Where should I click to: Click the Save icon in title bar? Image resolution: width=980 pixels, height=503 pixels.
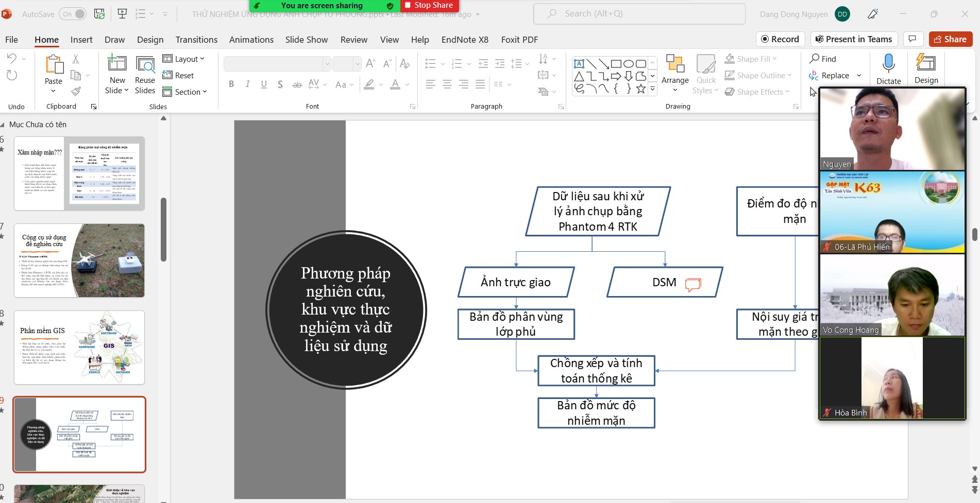click(99, 14)
